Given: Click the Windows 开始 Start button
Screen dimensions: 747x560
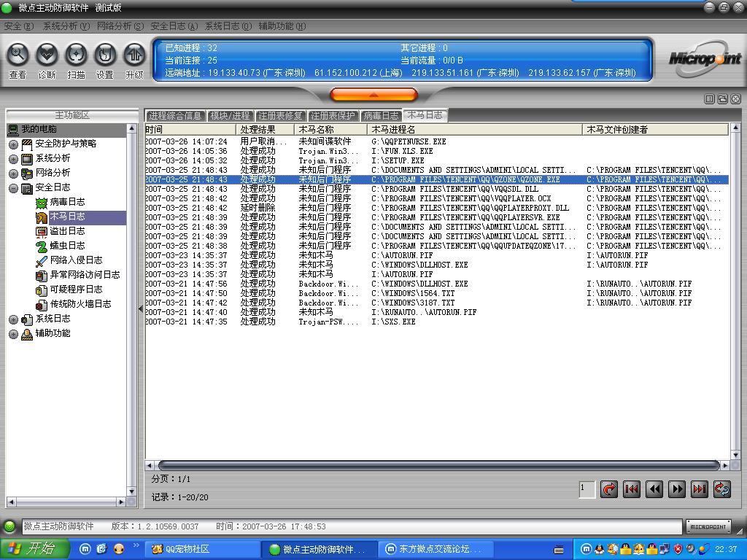Looking at the screenshot, I should [35, 549].
